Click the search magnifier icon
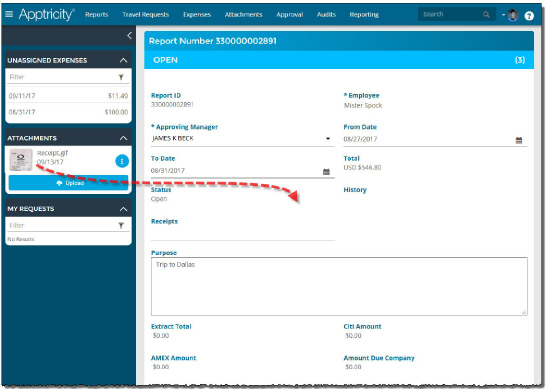548x389 pixels. 486,14
